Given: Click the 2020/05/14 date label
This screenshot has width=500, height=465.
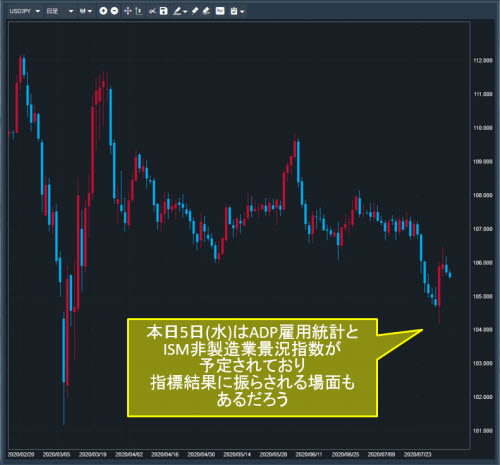Looking at the screenshot, I should 237,455.
